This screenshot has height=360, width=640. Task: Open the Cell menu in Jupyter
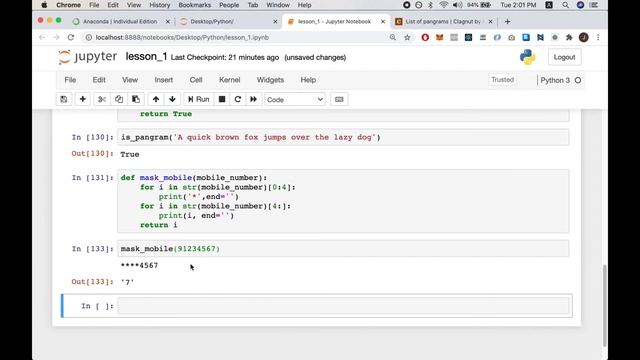pos(196,80)
